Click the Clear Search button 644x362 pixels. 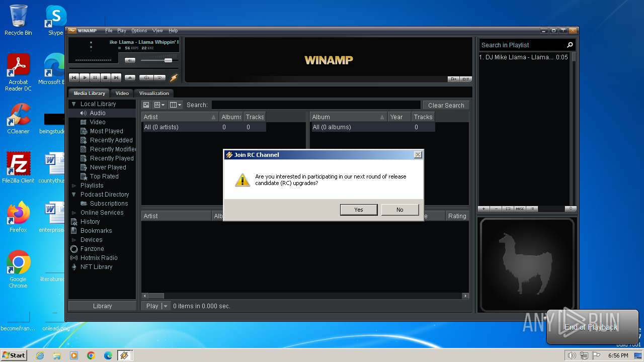pyautogui.click(x=446, y=105)
